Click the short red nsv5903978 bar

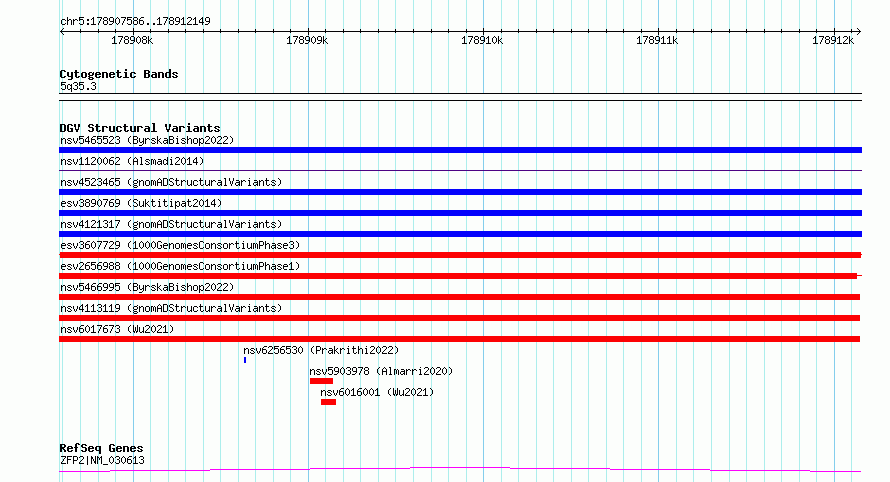[321, 381]
